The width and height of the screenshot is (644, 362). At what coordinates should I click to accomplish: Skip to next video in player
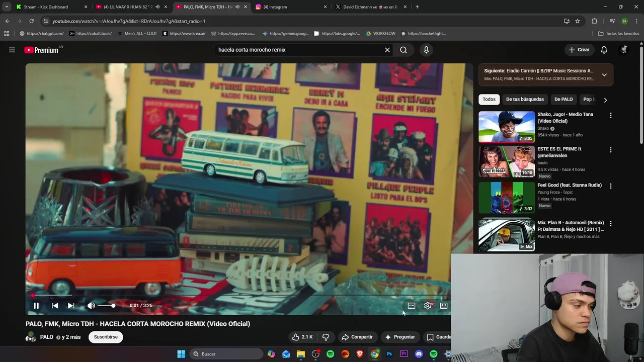pos(71,306)
